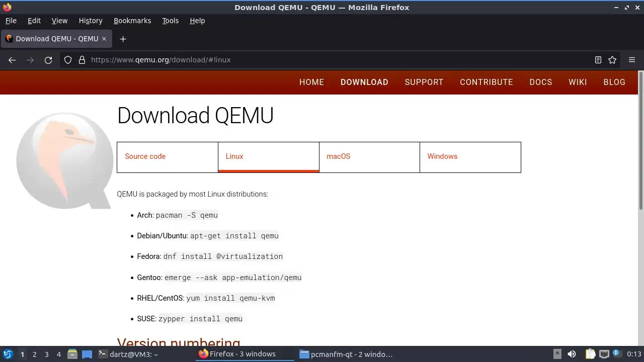Open a new tab with the plus button
Screen dimensions: 644x362
pyautogui.click(x=123, y=39)
